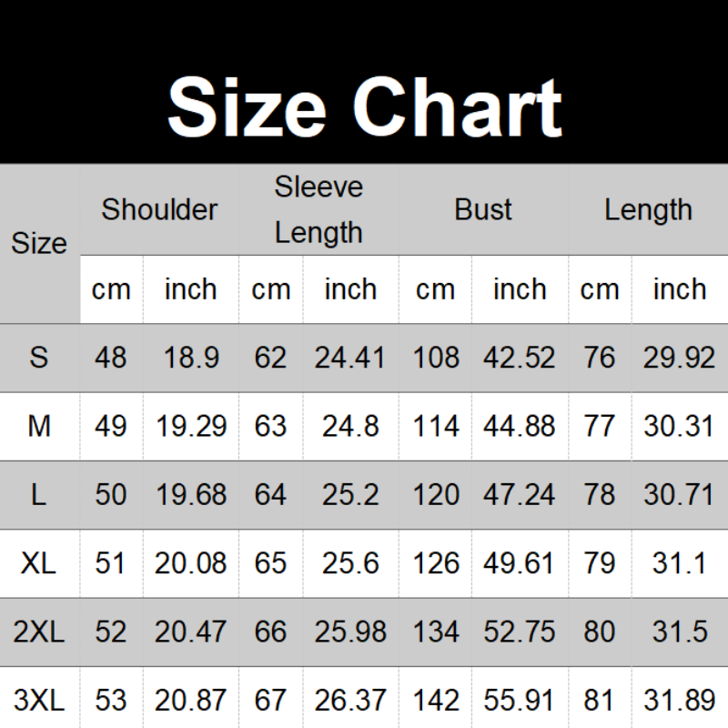Select the 55.91 bust inch cell
This screenshot has width=728, height=728.
click(519, 700)
